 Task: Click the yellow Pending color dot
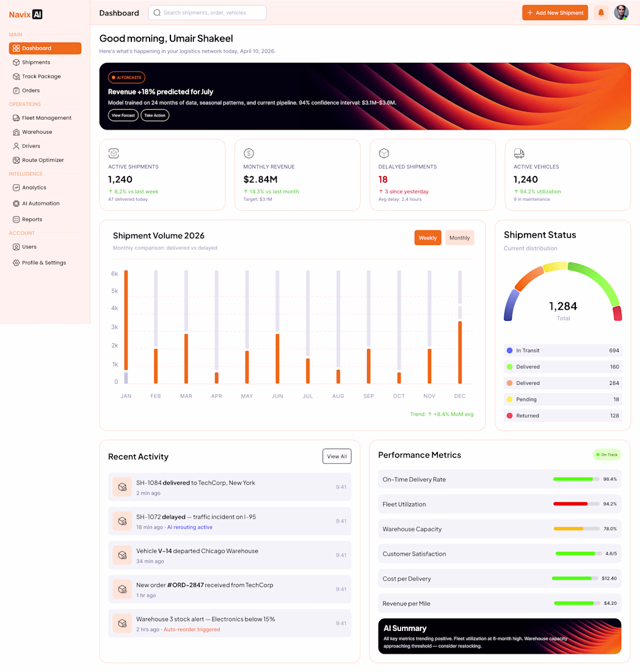[510, 400]
